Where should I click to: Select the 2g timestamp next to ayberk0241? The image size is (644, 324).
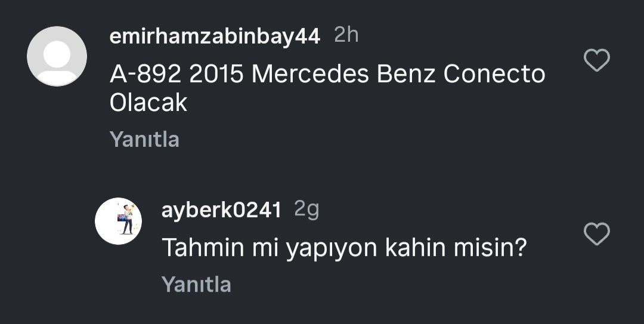pos(306,209)
